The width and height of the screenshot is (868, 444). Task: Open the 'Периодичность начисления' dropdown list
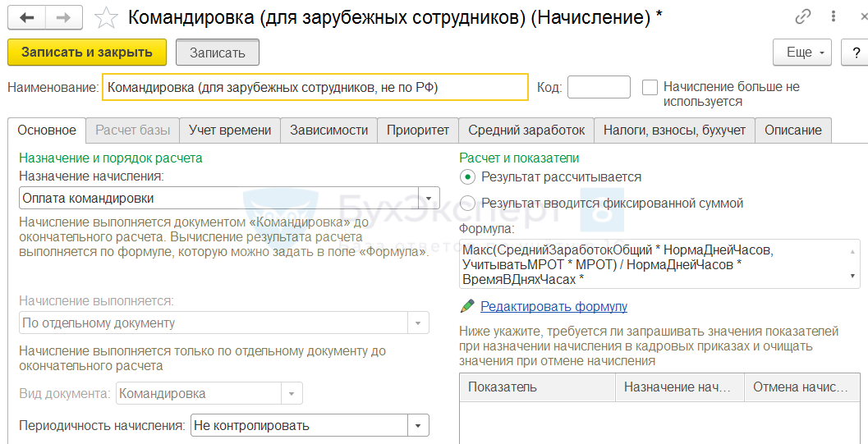[418, 425]
